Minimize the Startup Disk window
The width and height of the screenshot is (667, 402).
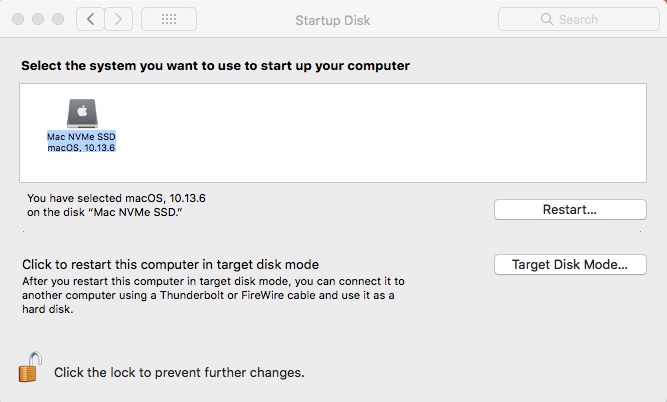[38, 19]
